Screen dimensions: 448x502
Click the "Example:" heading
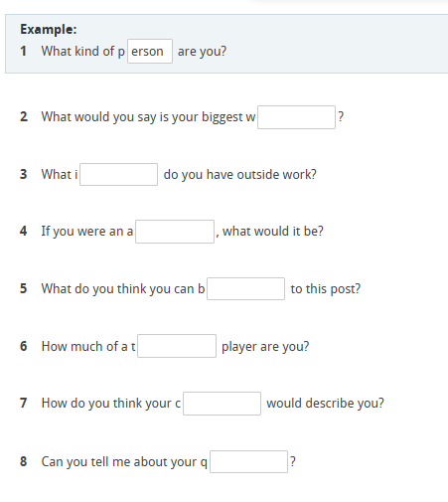49,29
